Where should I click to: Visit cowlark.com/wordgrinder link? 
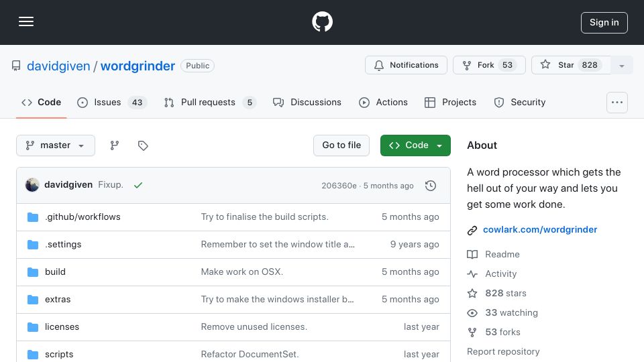click(539, 229)
